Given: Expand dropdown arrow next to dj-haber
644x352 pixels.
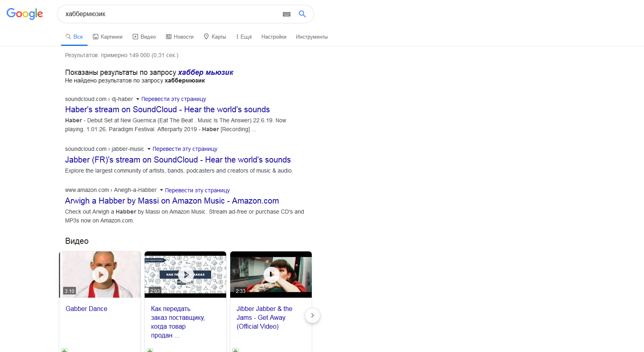Looking at the screenshot, I should 138,99.
